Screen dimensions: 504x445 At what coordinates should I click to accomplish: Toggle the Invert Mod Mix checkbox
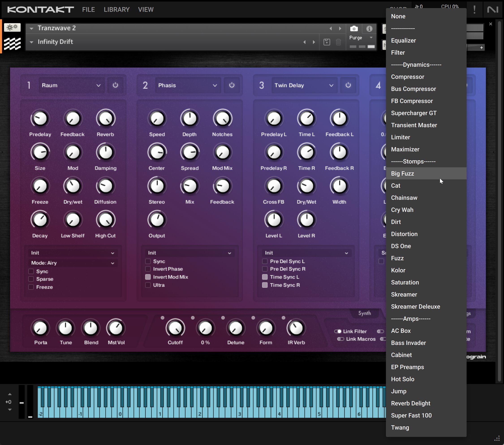148,277
